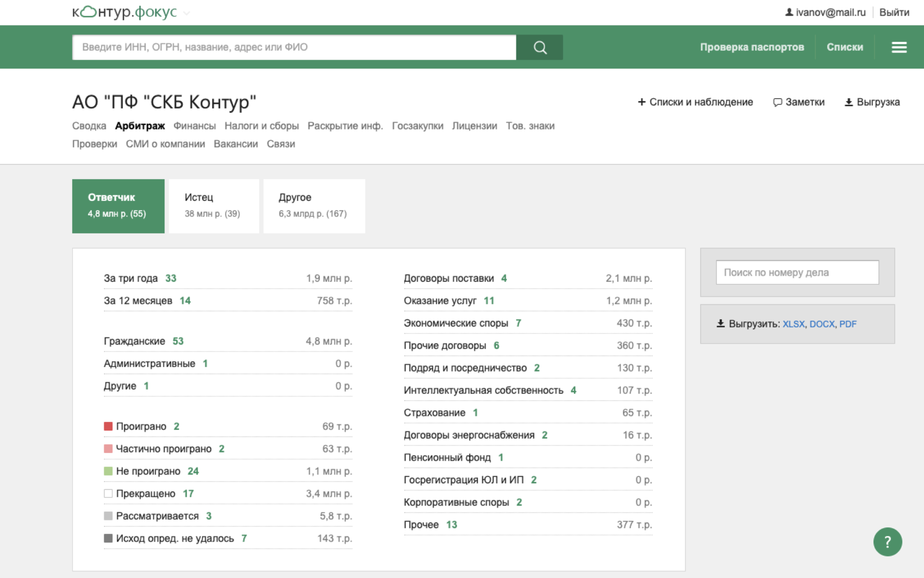Open the Прочее 13 row

click(x=528, y=525)
